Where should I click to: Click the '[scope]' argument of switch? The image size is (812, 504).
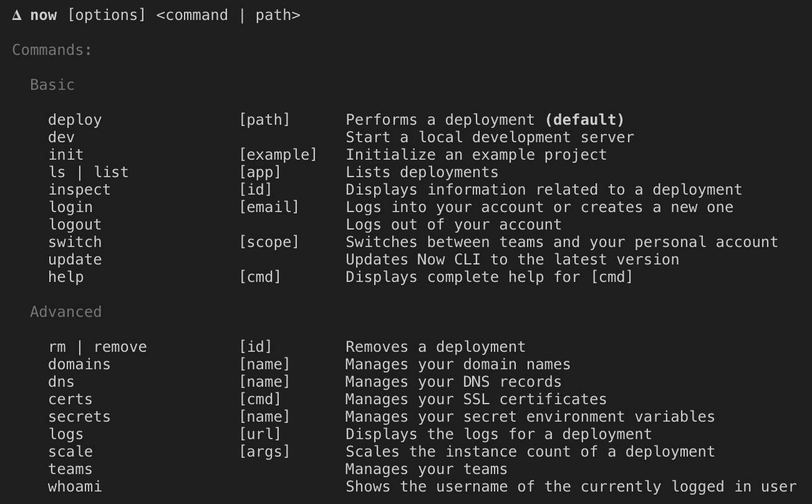pyautogui.click(x=269, y=242)
